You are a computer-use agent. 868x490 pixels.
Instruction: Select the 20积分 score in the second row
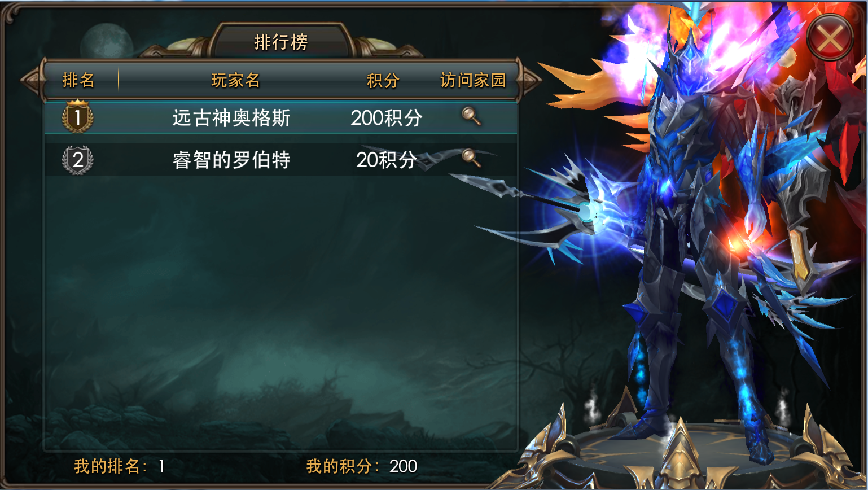[387, 160]
